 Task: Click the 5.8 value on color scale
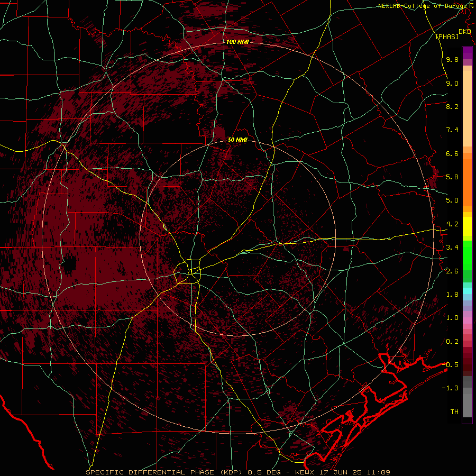[452, 177]
